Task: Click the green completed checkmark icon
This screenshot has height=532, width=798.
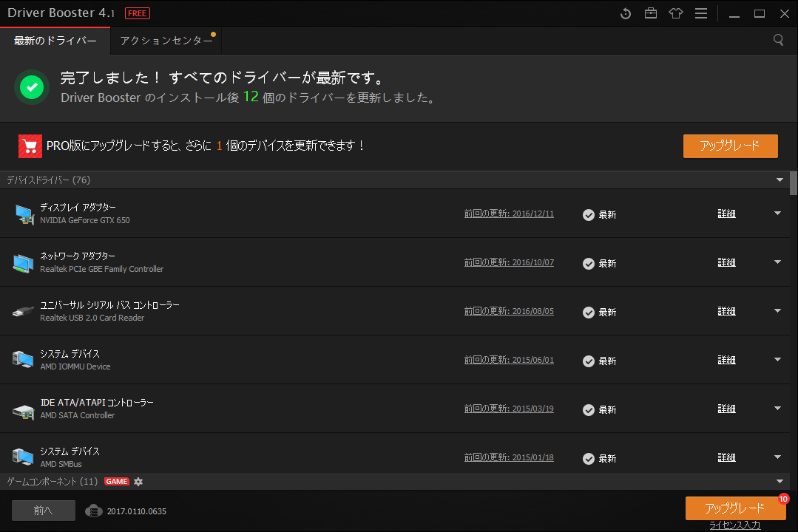Action: point(32,87)
